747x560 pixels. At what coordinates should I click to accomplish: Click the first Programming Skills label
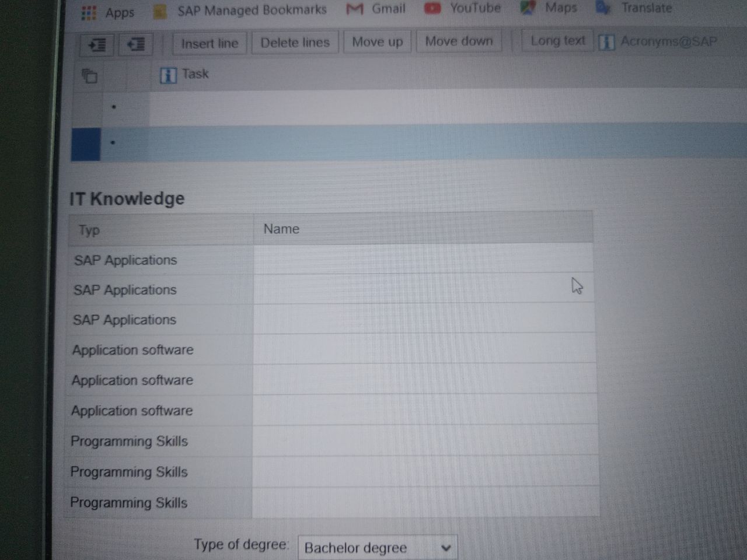click(x=129, y=441)
